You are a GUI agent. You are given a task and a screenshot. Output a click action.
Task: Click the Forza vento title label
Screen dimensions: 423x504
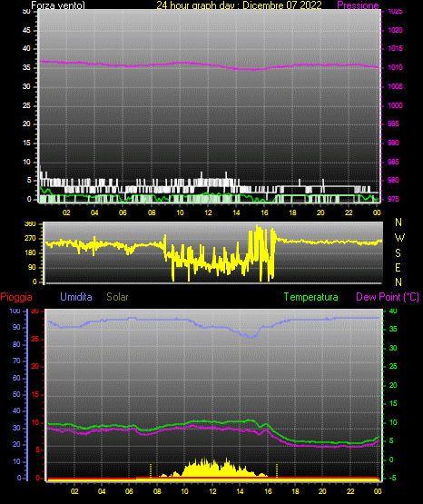click(58, 5)
